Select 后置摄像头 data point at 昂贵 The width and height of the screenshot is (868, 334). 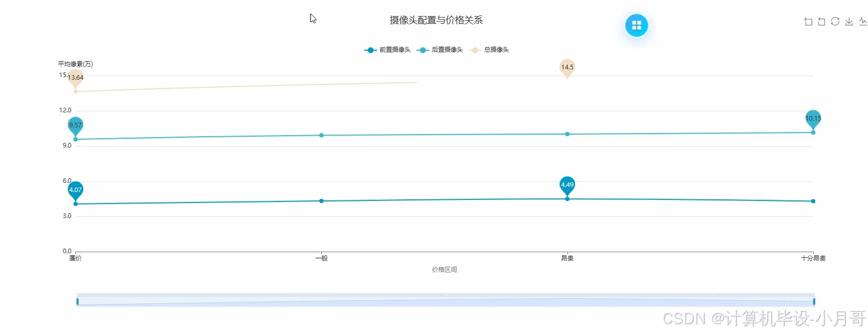click(x=567, y=134)
